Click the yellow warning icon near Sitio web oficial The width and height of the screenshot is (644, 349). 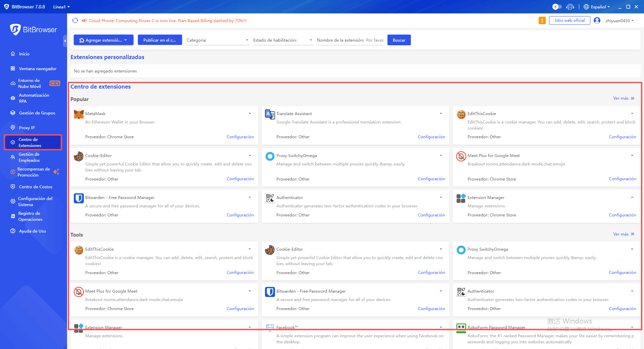(x=542, y=20)
